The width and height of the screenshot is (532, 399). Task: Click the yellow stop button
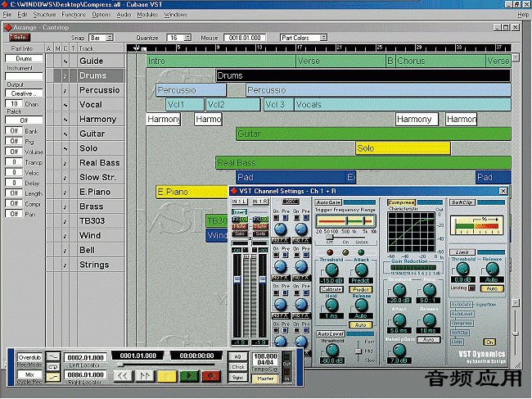[167, 376]
